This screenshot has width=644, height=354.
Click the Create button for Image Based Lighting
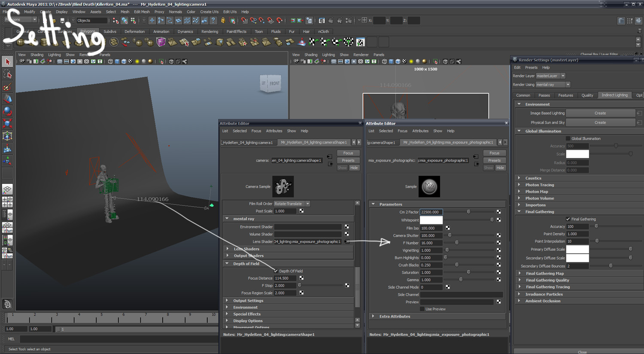point(601,113)
